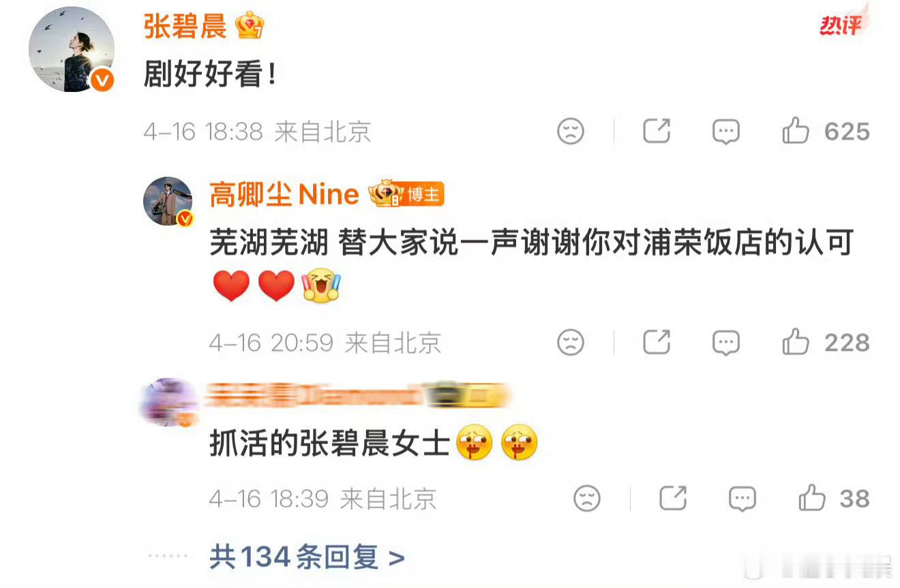The image size is (900, 588).
Task: Tap 高卿尘 Nine's small avatar
Action: pyautogui.click(x=168, y=201)
